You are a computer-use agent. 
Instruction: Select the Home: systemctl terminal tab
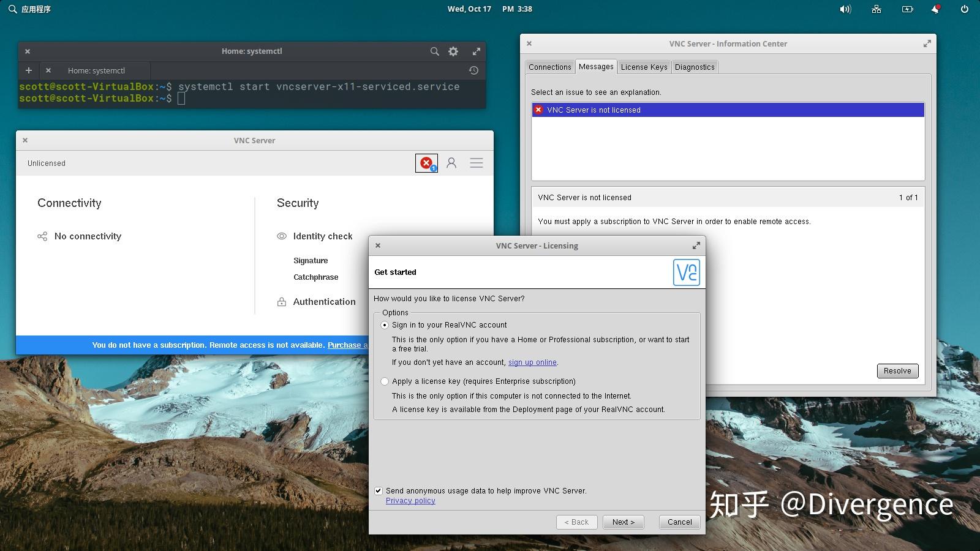96,70
